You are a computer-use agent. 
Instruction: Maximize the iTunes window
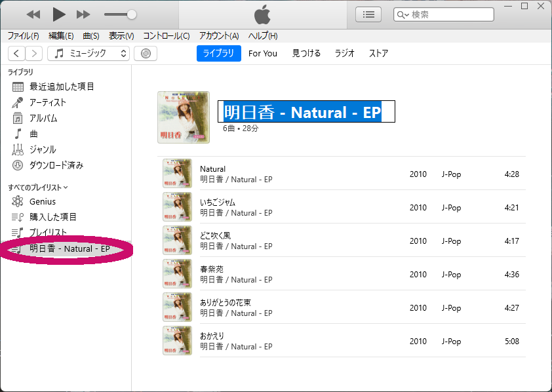[x=524, y=6]
